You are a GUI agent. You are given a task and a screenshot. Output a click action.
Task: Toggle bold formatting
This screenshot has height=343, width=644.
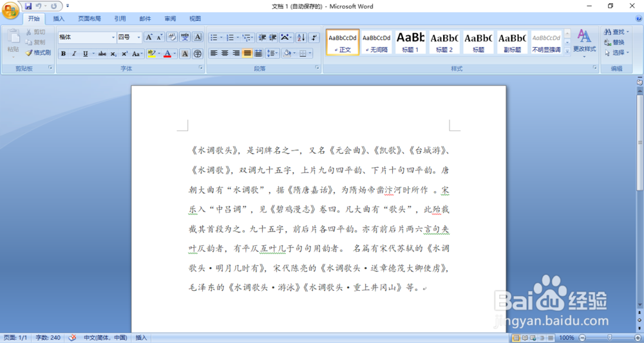pos(63,54)
